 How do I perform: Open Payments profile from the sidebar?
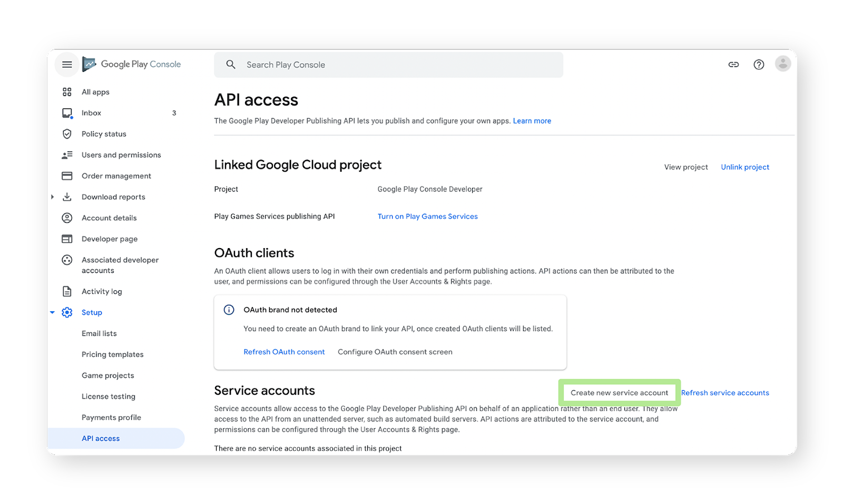point(111,417)
